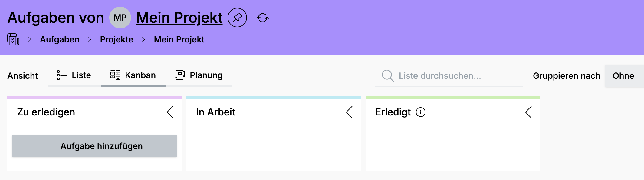The width and height of the screenshot is (644, 180).
Task: Add a task with Aufgabe hinzufügen
Action: [94, 146]
